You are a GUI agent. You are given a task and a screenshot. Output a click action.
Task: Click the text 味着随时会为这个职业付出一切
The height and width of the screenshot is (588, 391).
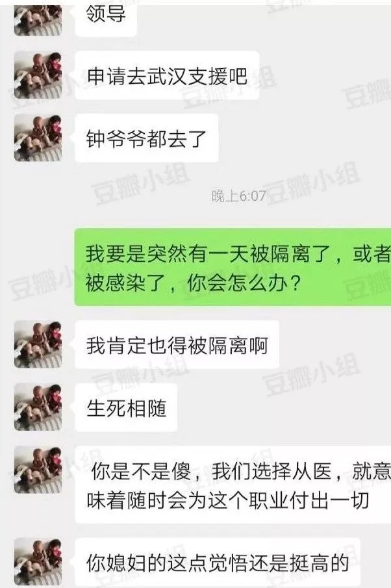228,501
